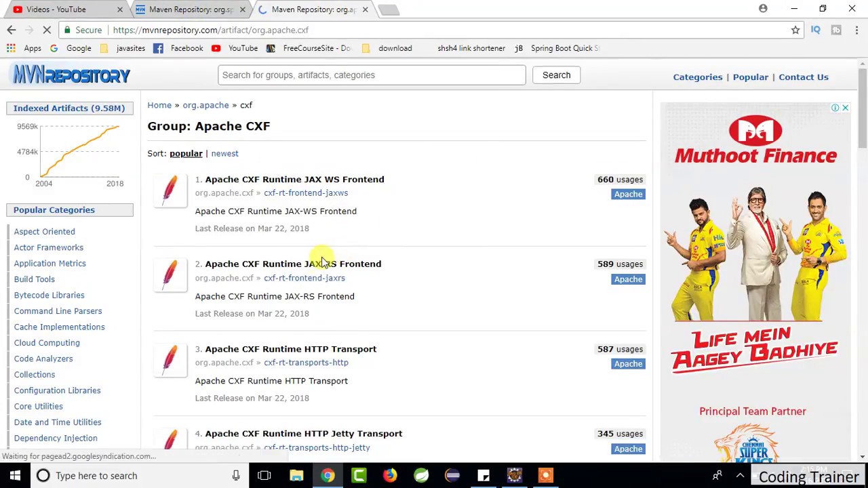Open the YouTube bookmark

pos(235,48)
